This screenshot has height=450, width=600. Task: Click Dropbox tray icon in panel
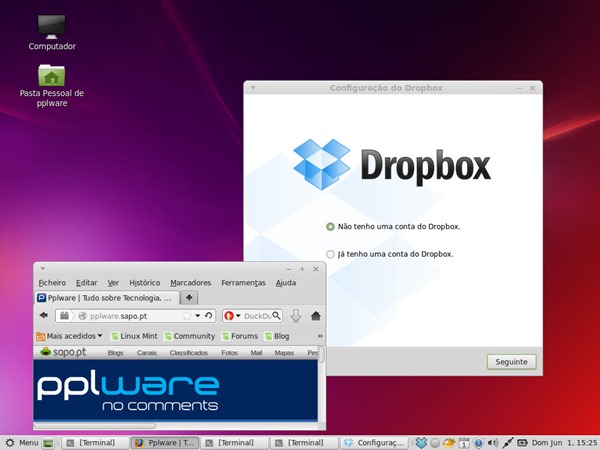pyautogui.click(x=421, y=443)
